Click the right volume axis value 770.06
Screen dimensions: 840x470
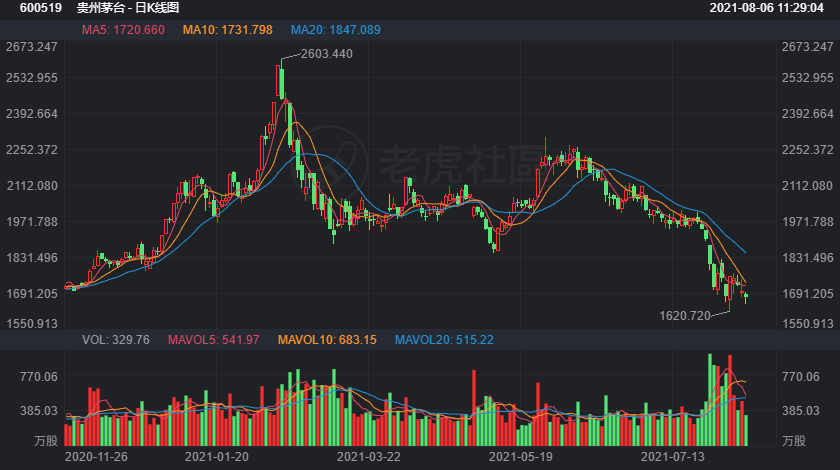(x=800, y=377)
